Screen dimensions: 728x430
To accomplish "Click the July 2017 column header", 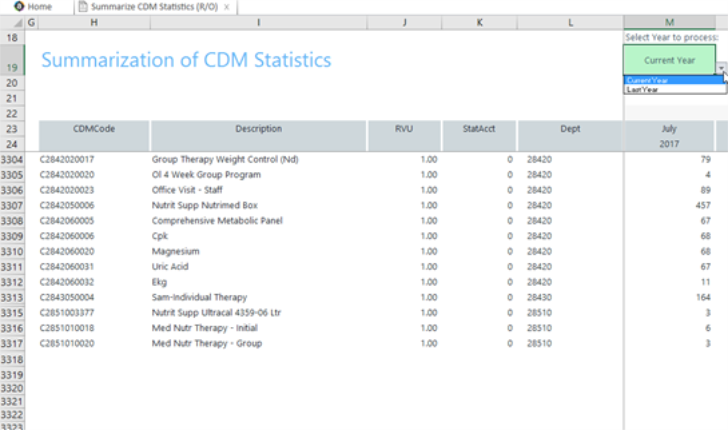I will pyautogui.click(x=668, y=135).
